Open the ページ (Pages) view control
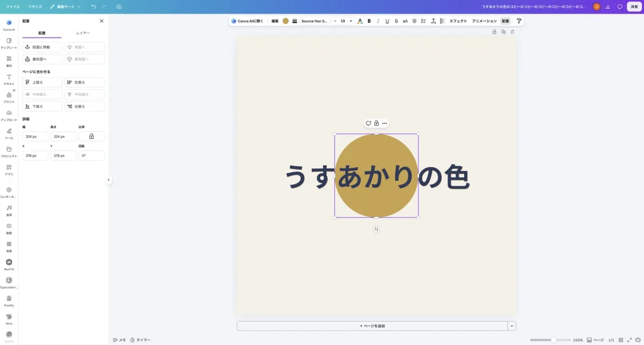This screenshot has width=644, height=345. [x=596, y=340]
